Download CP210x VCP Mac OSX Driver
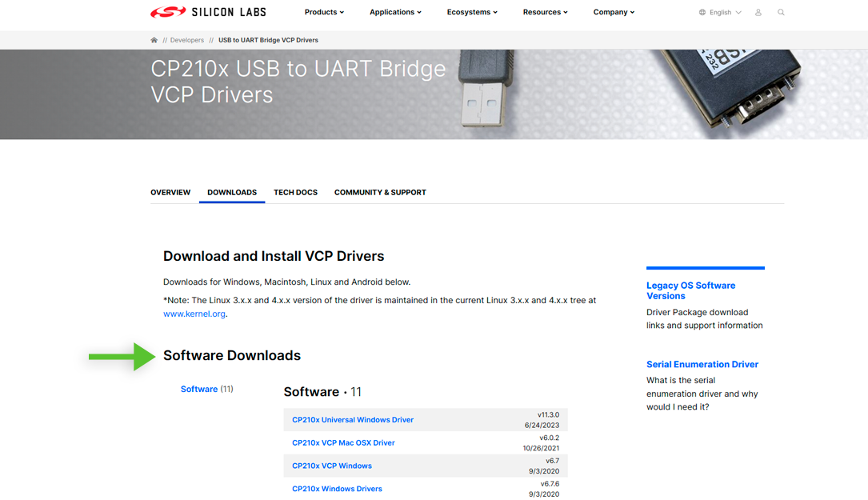The width and height of the screenshot is (868, 500). pos(343,442)
